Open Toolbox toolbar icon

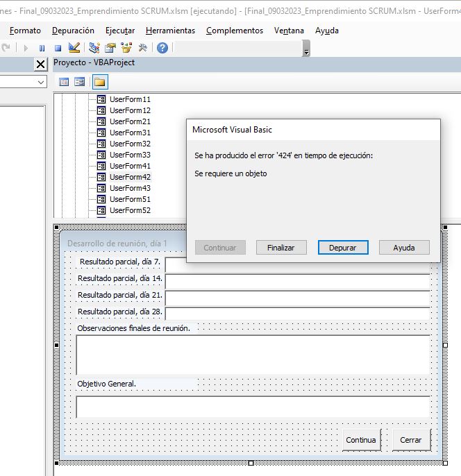pyautogui.click(x=142, y=48)
